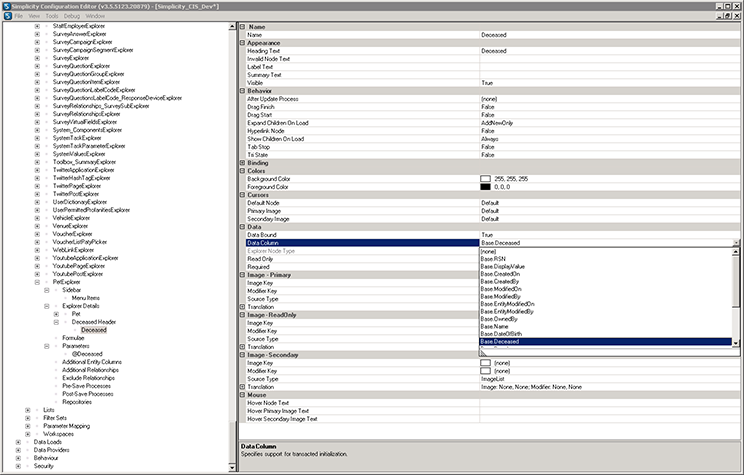
Task: Open the Data Column dropdown arrow
Action: pyautogui.click(x=735, y=243)
